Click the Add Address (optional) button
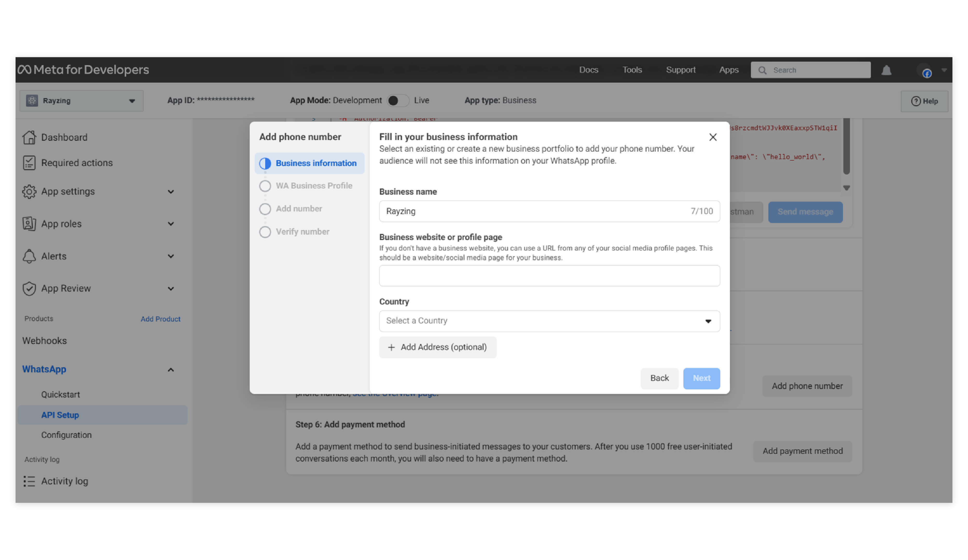968x560 pixels. (438, 347)
